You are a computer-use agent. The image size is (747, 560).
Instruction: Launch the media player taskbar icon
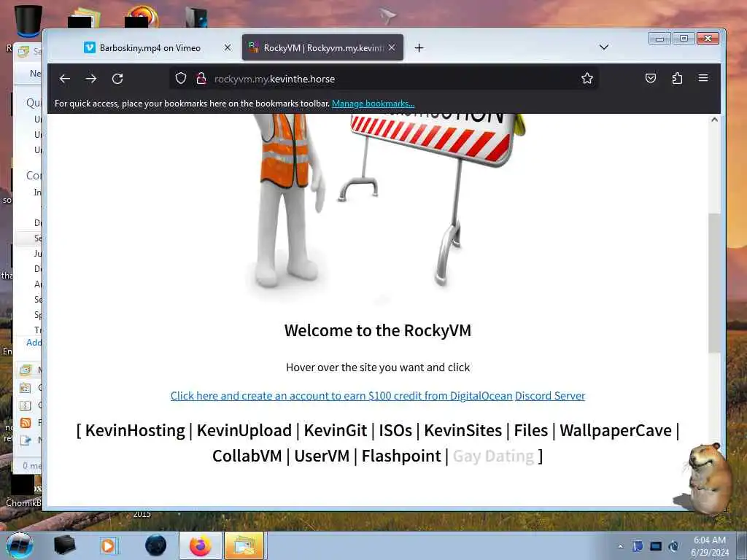(x=108, y=545)
